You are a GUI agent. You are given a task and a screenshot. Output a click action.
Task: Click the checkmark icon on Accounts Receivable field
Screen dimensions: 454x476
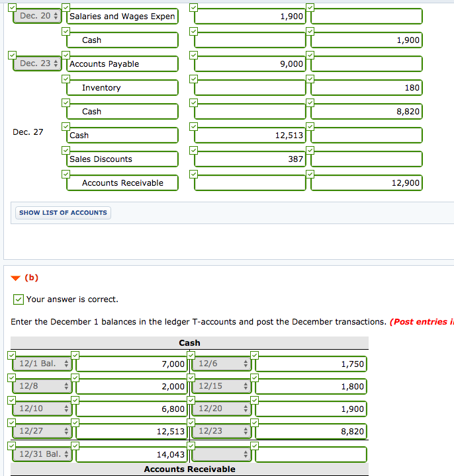[x=66, y=174]
